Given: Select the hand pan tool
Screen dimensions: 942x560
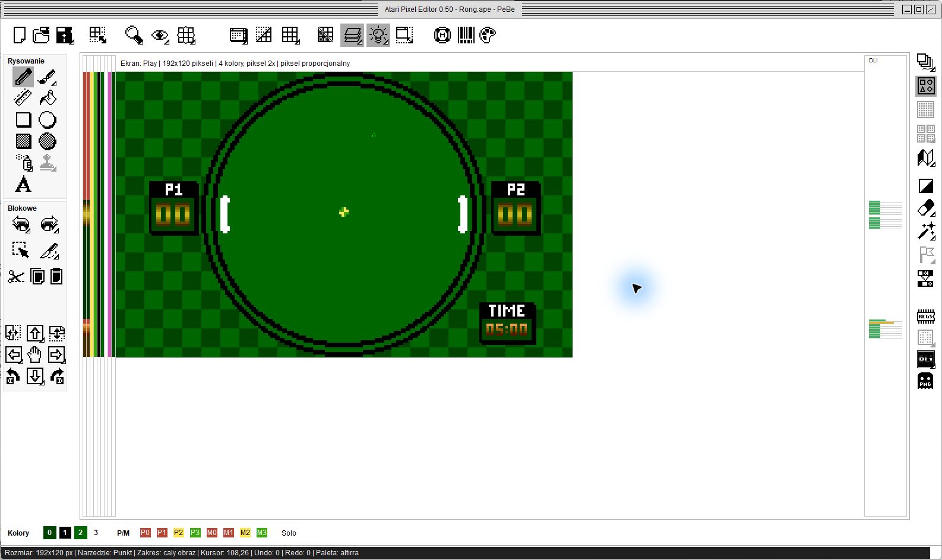Looking at the screenshot, I should point(34,355).
